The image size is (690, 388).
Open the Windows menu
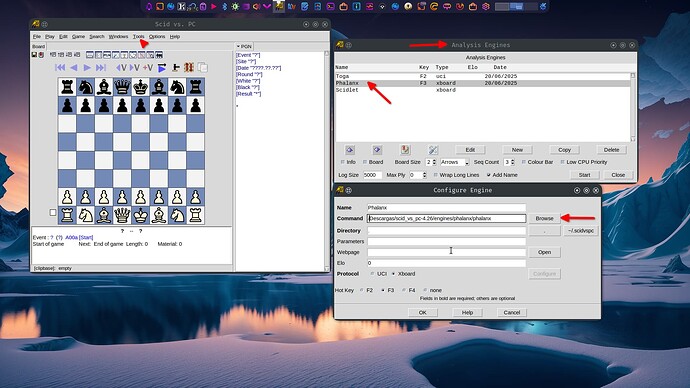118,37
